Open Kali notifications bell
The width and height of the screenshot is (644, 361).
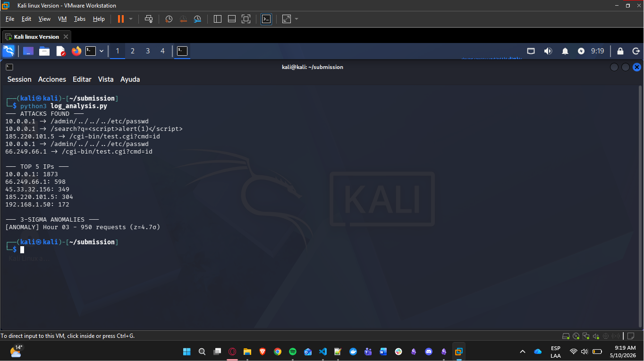coord(565,51)
